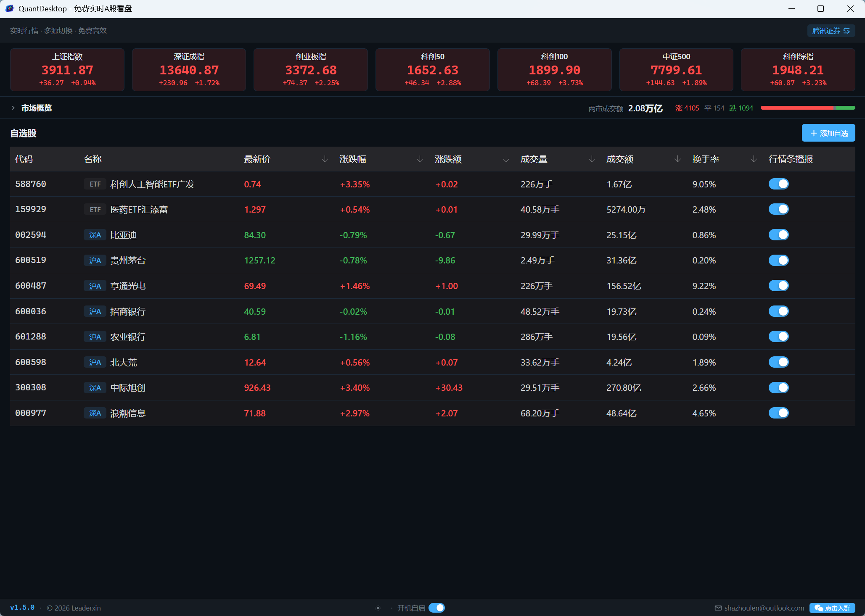865x616 pixels.
Task: Expand the 市场概览 section chevron
Action: [x=13, y=108]
